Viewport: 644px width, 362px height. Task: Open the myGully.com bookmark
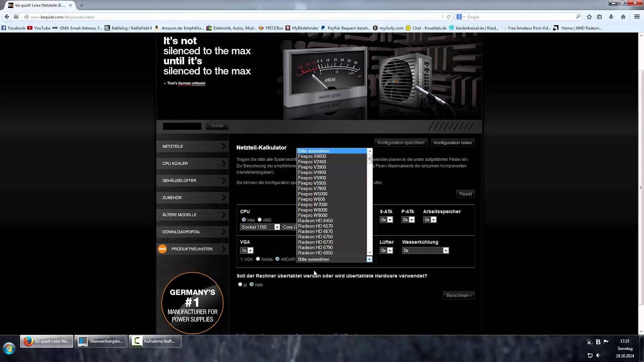(388, 28)
